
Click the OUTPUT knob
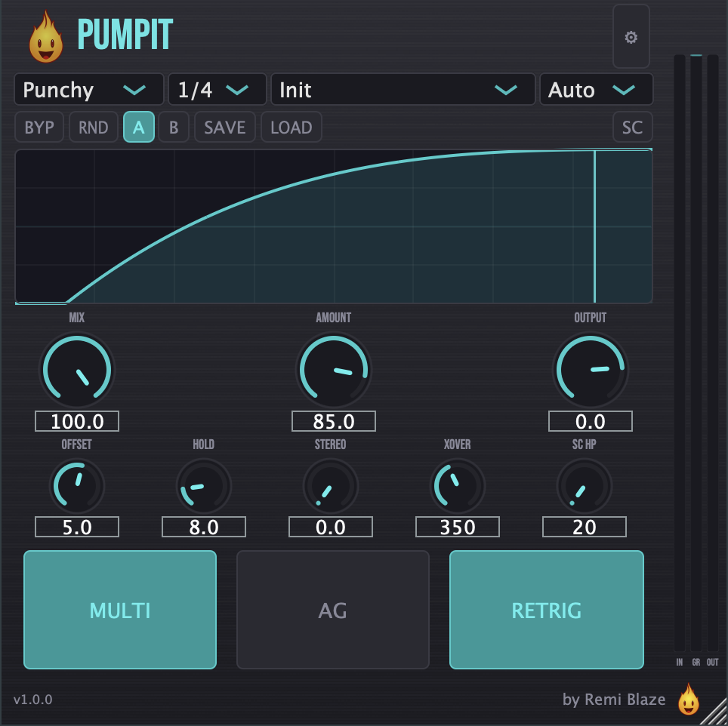click(590, 370)
